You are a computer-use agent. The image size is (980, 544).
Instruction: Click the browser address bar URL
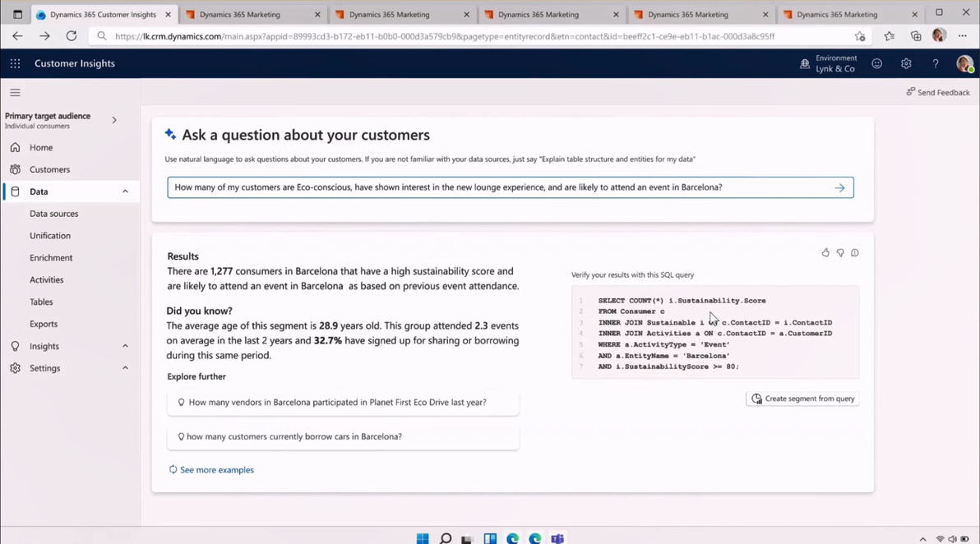[x=445, y=36]
